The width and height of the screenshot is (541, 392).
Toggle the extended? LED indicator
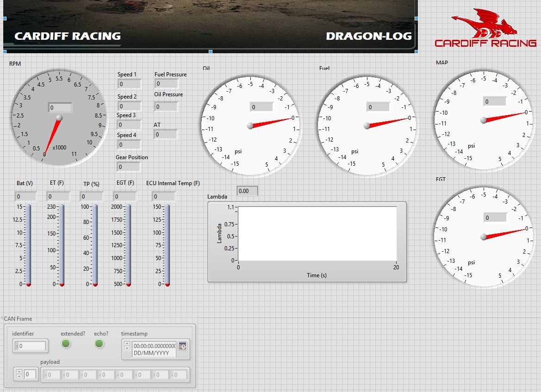coord(66,343)
